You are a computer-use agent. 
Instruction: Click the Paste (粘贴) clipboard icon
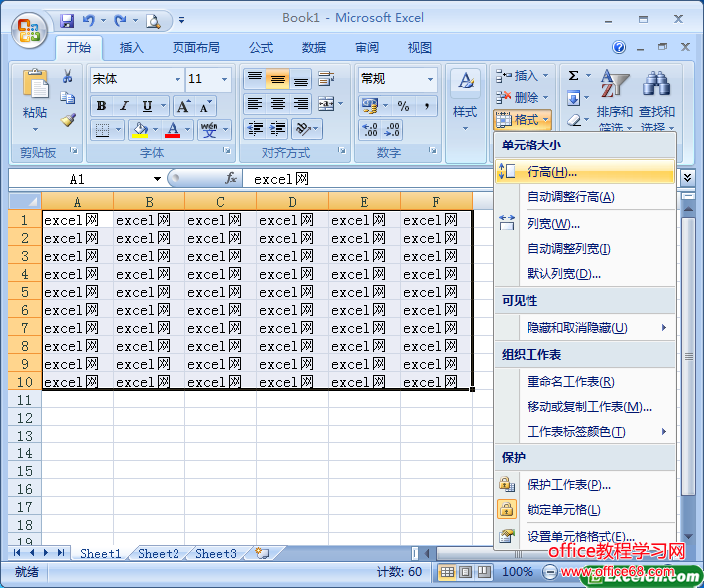pos(35,88)
